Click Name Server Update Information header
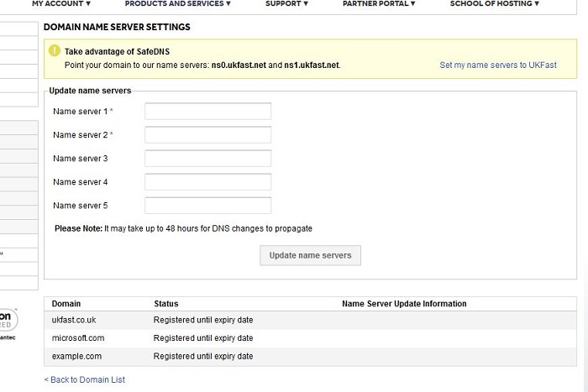The image size is (588, 392). [x=404, y=304]
